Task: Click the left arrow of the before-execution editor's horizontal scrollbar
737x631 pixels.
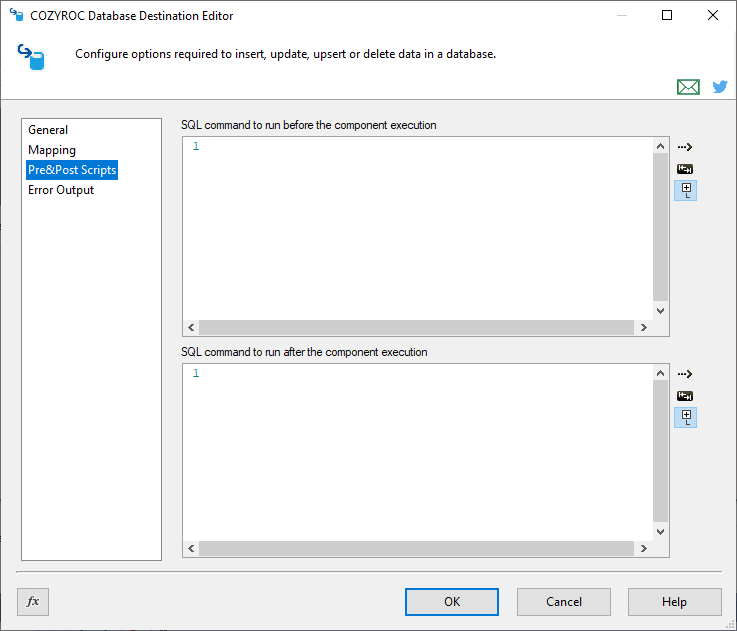Action: (x=191, y=328)
